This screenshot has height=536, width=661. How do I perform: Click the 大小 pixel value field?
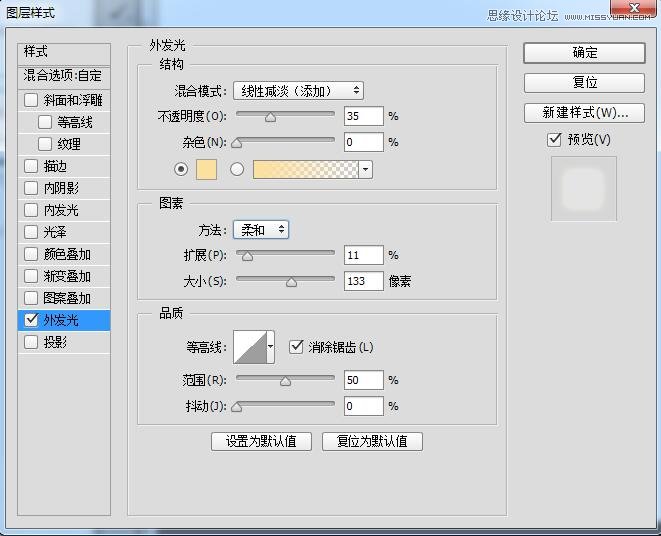363,281
